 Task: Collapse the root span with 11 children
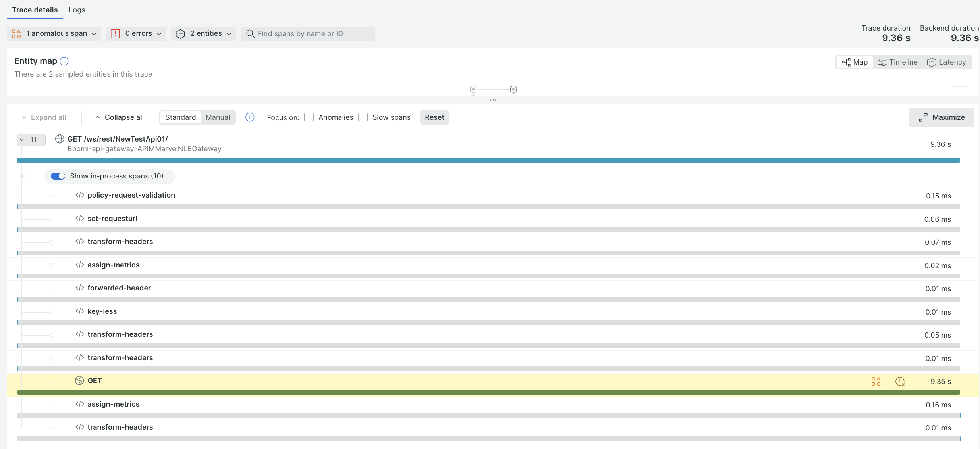(x=31, y=140)
